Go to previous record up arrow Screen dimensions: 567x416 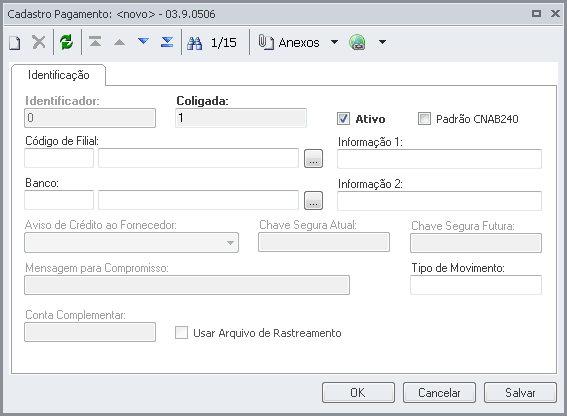click(x=119, y=42)
